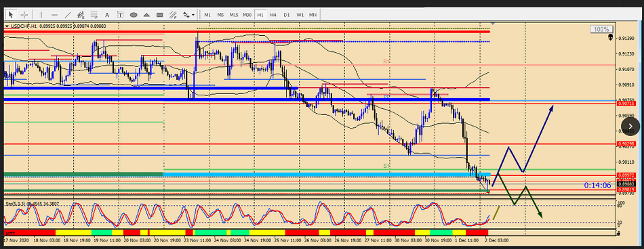Select the text tool 'A'
Image resolution: width=644 pixels, height=249 pixels.
tap(107, 15)
